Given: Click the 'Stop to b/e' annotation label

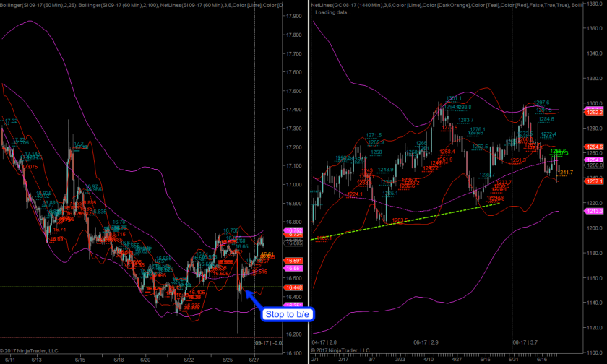Looking at the screenshot, I should 285,314.
